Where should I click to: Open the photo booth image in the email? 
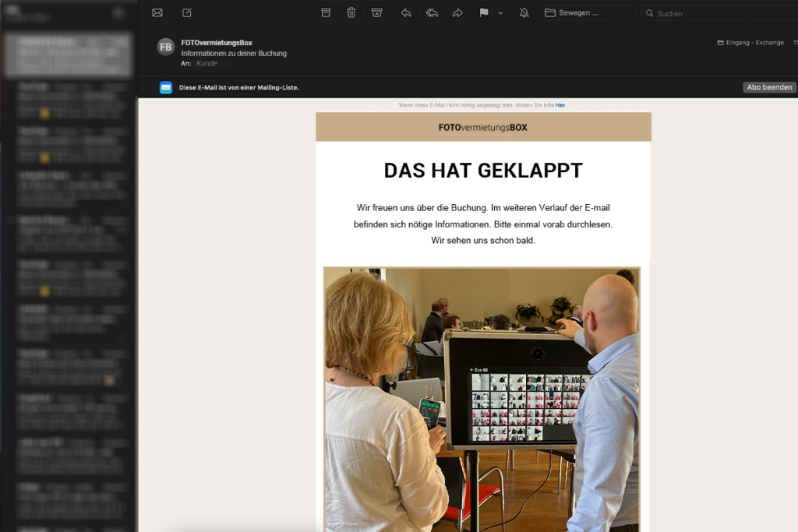point(482,400)
